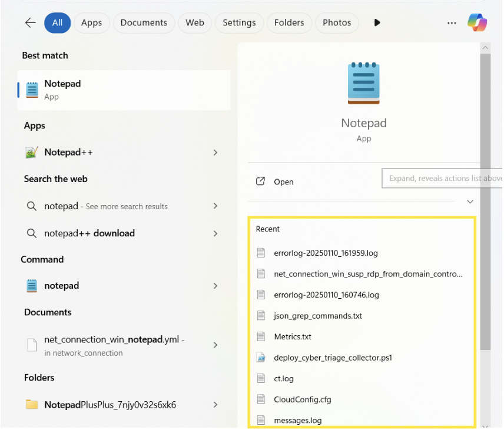Screen dimensions: 504x436
Task: Click the notepad command icon
Action: (x=32, y=286)
